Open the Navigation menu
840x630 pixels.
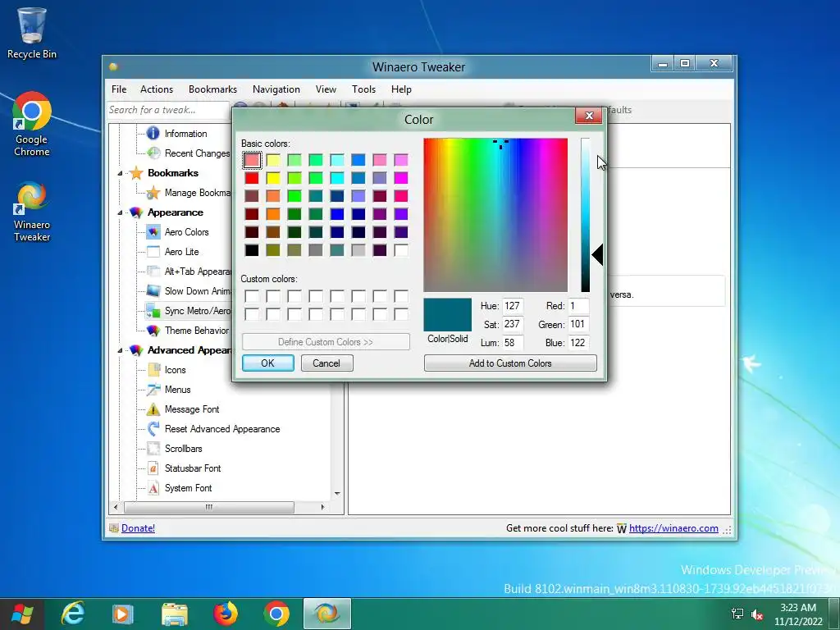click(x=276, y=89)
